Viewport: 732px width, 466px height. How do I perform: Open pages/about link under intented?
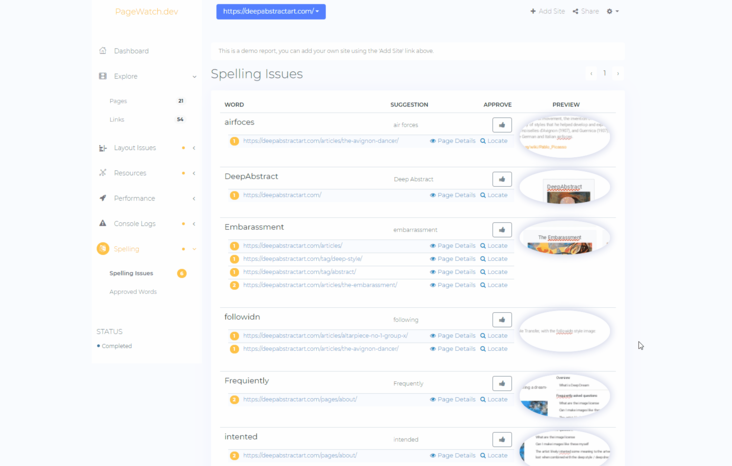300,455
